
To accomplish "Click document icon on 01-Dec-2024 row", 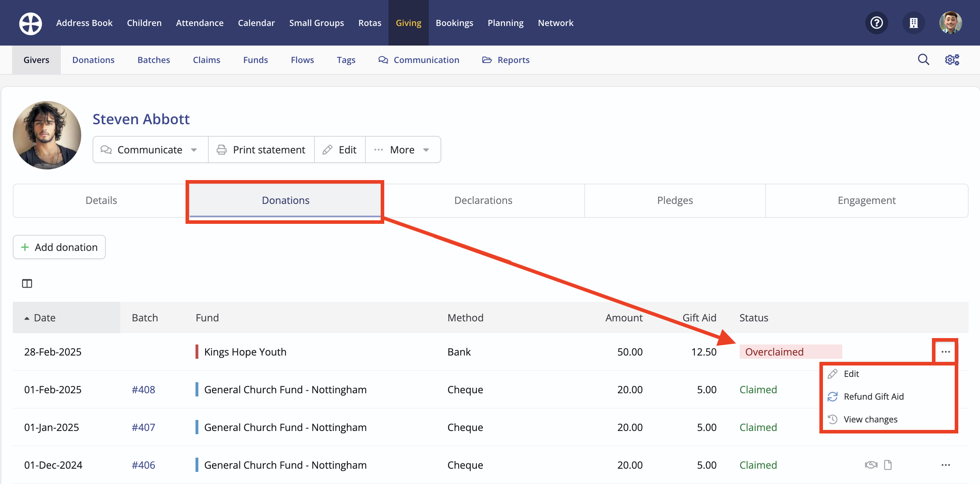I will pyautogui.click(x=887, y=465).
